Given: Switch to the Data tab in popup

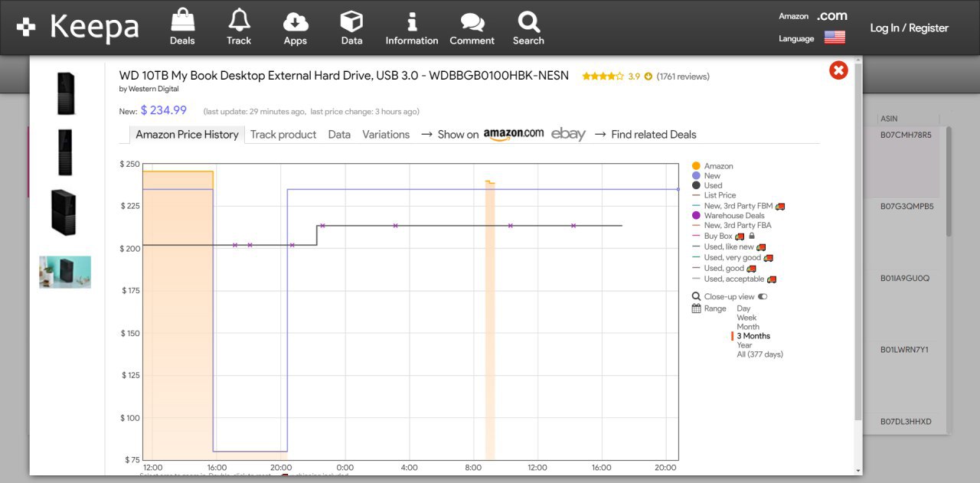Looking at the screenshot, I should (339, 135).
